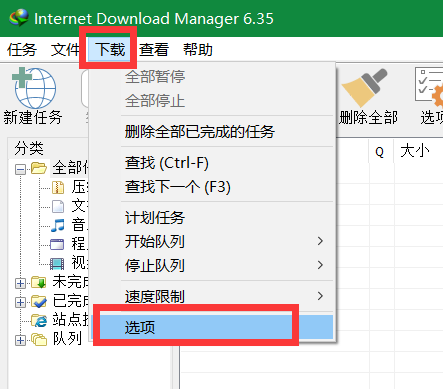Viewport: 443px width, 389px height.
Task: Choose 查找下一个 (F3) menu entry
Action: pyautogui.click(x=213, y=187)
